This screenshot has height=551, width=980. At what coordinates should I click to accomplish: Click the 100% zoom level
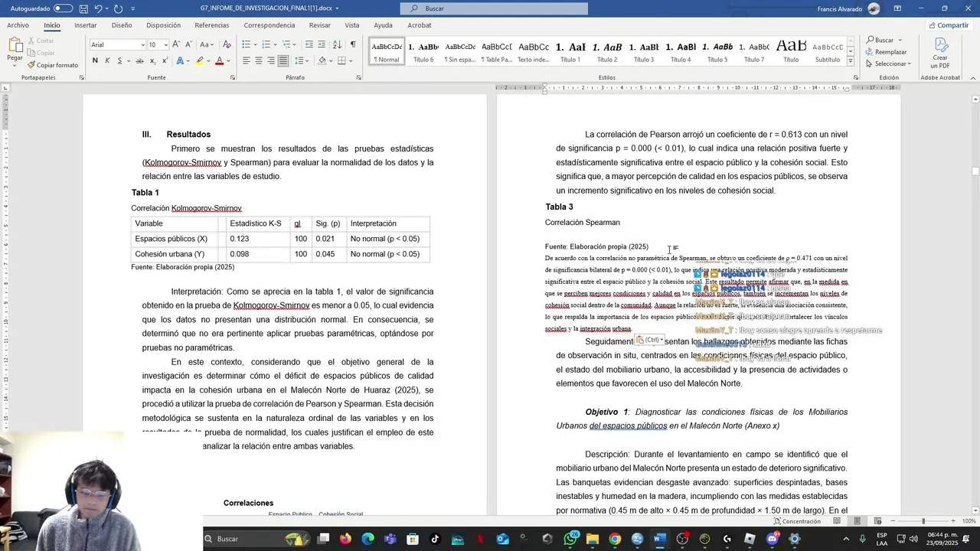point(969,521)
